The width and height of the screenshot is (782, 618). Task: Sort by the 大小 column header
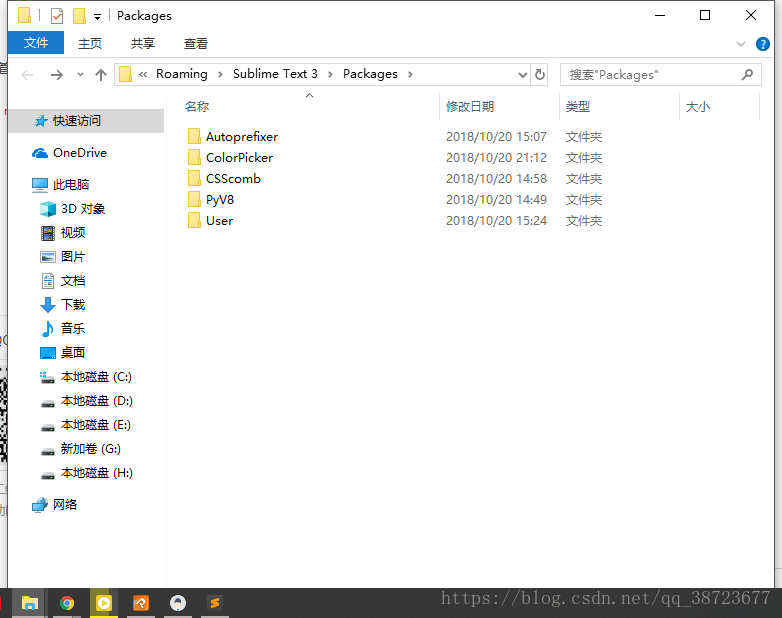tap(698, 106)
